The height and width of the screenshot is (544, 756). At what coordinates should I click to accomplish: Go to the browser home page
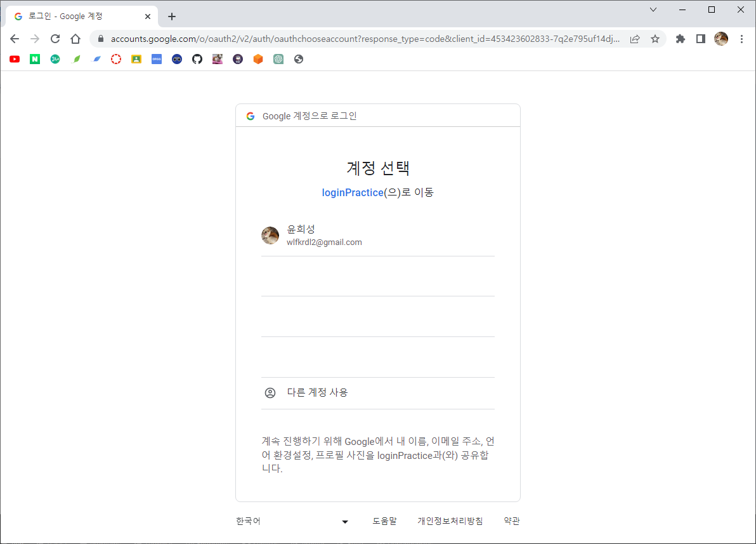pos(75,39)
